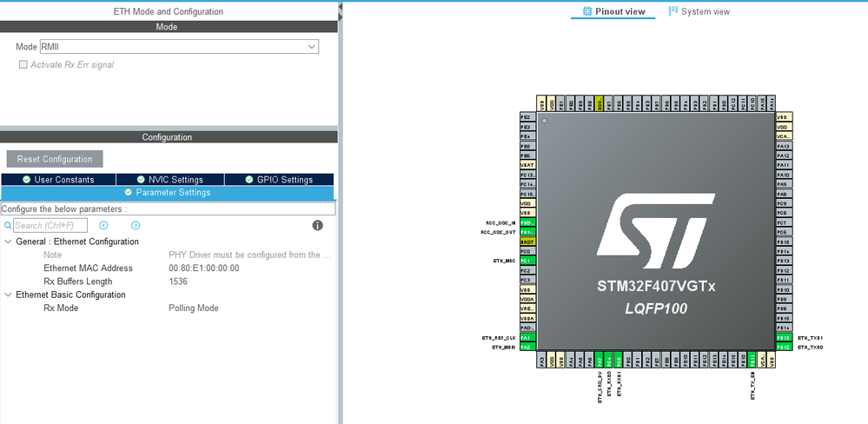Click the PD12 pin

(785, 271)
